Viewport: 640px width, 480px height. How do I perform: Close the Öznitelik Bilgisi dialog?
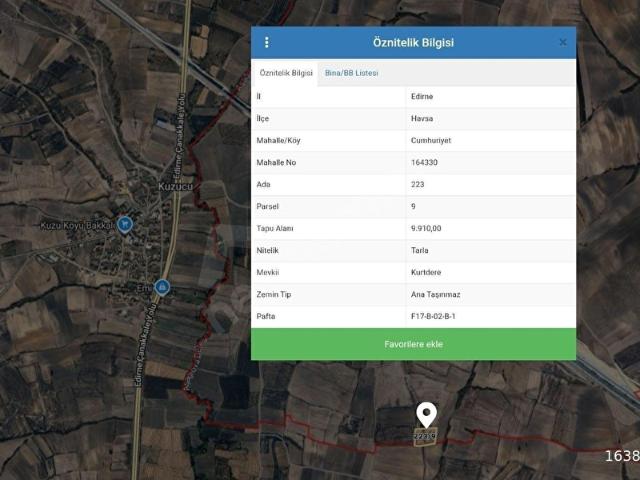563,42
